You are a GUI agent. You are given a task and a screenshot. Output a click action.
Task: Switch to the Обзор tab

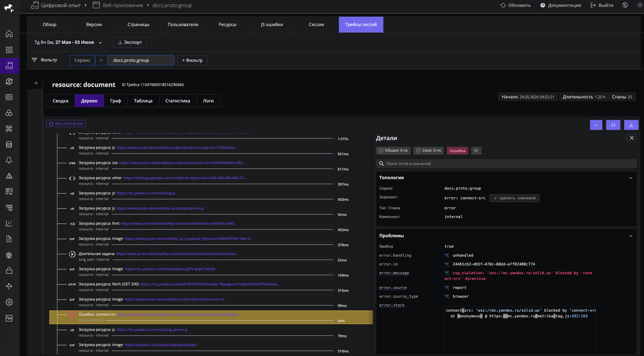click(x=49, y=24)
